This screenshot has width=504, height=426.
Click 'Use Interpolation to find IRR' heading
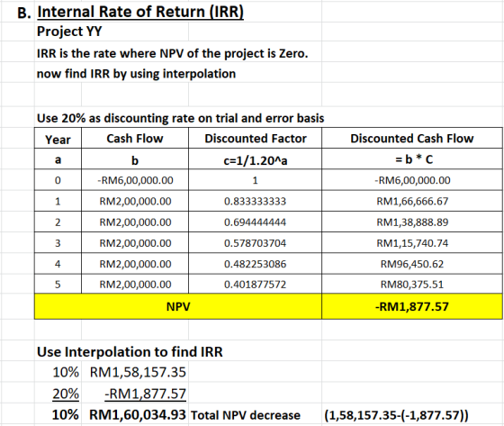(130, 351)
